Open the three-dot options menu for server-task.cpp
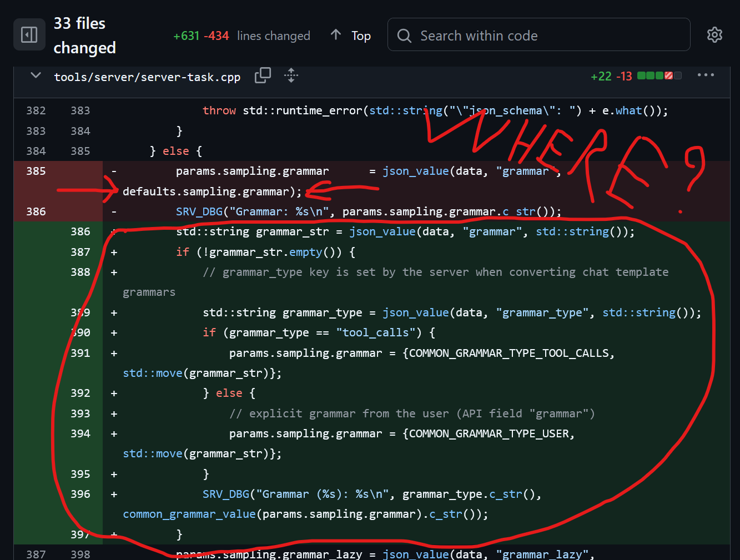740x560 pixels. [x=706, y=75]
